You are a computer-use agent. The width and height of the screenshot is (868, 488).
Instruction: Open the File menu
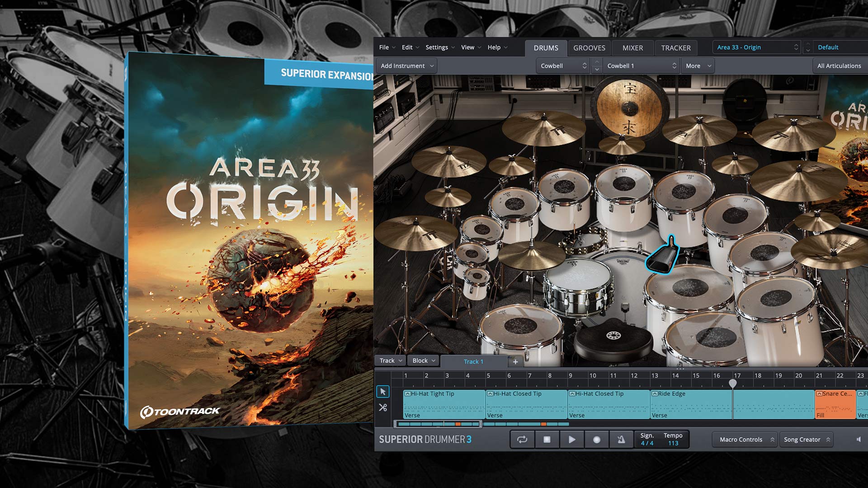coord(387,47)
